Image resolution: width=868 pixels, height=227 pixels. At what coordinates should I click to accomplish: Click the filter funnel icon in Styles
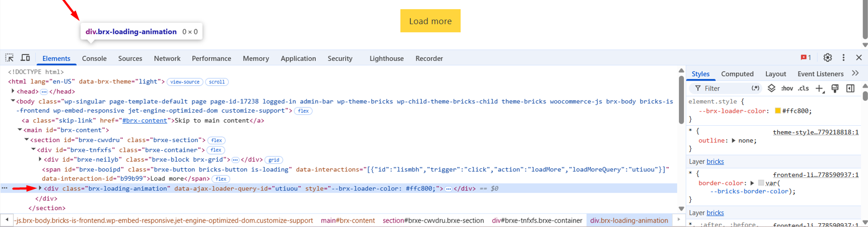tap(698, 88)
